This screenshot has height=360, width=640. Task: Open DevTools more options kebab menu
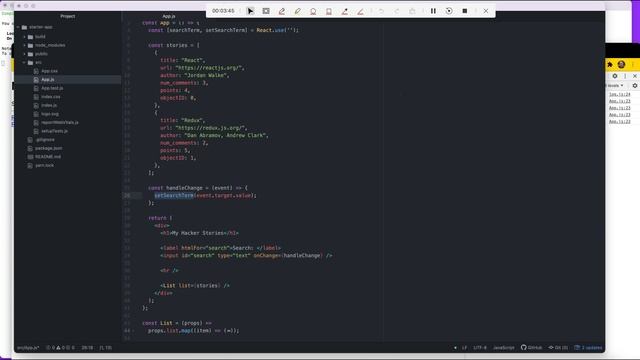[x=625, y=76]
